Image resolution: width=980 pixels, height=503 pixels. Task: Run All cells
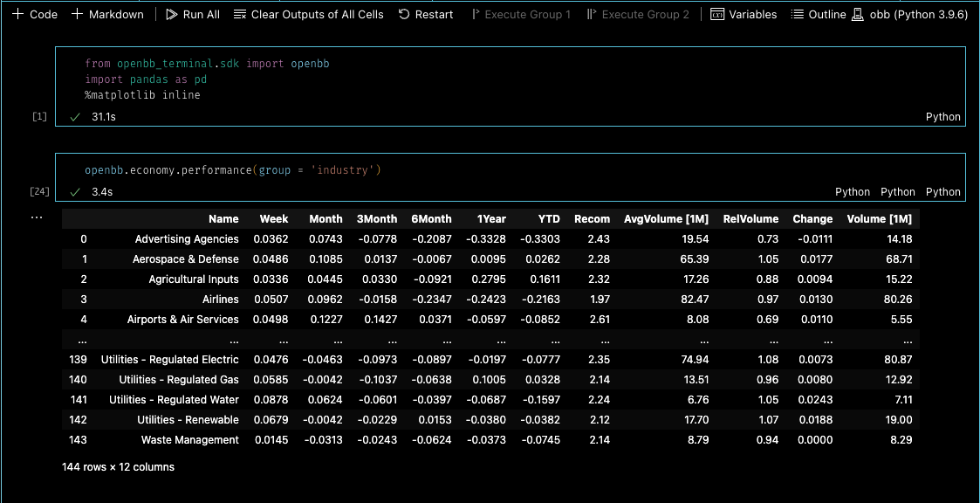(193, 14)
